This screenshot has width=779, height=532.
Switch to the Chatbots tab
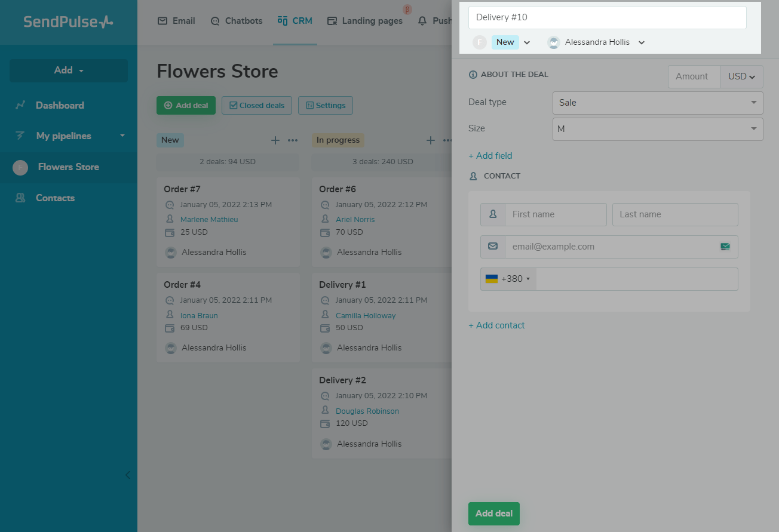tap(237, 21)
